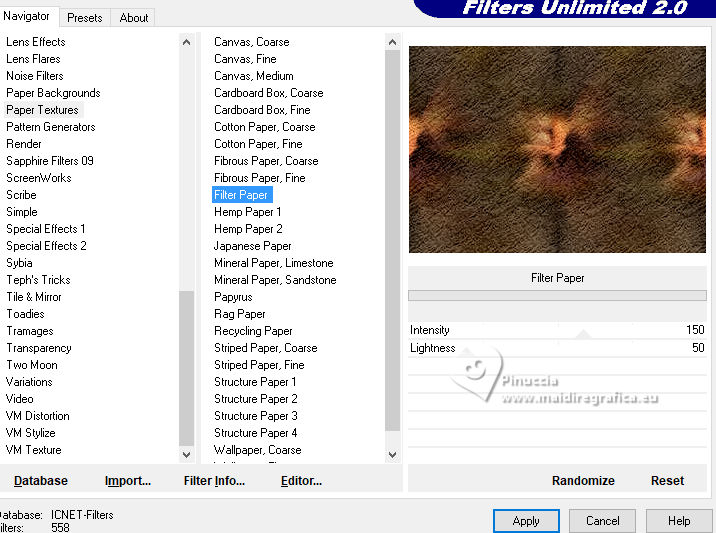716x533 pixels.
Task: Click the category list scrollbar thumb
Action: [x=186, y=368]
